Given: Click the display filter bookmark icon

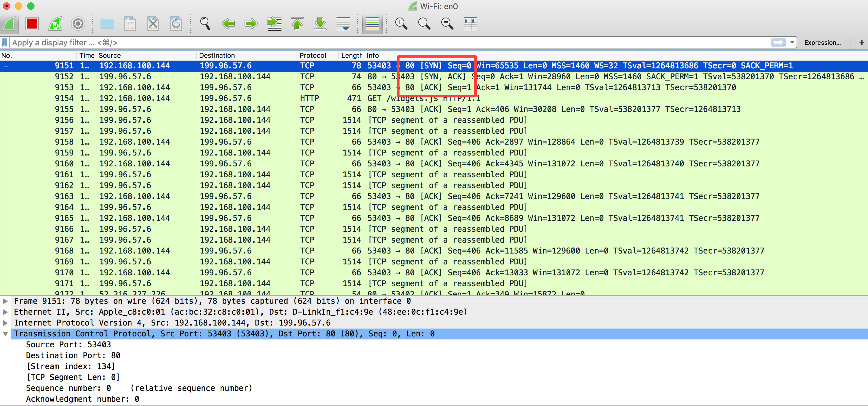Looking at the screenshot, I should click(4, 42).
